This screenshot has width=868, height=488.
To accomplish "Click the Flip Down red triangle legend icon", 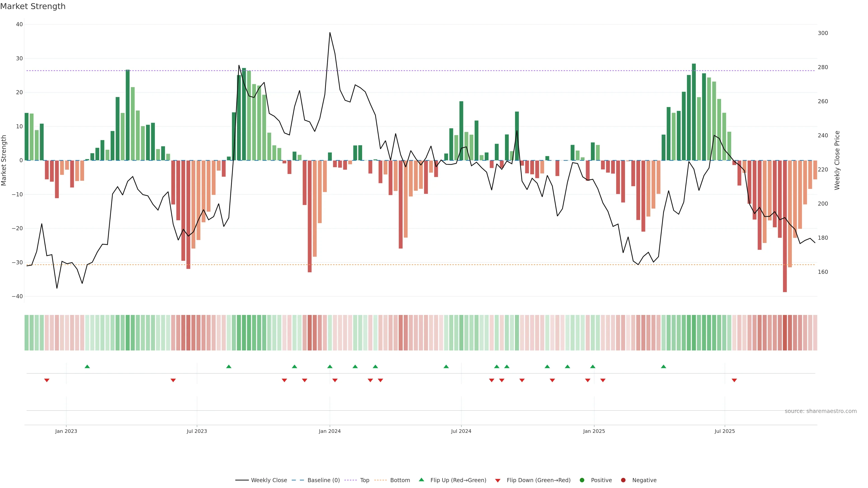I will point(498,481).
